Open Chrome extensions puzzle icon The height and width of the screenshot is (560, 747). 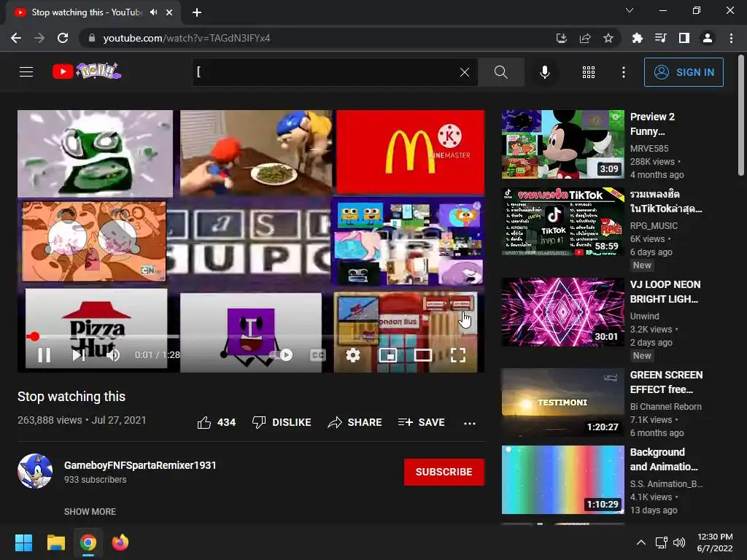coord(637,38)
